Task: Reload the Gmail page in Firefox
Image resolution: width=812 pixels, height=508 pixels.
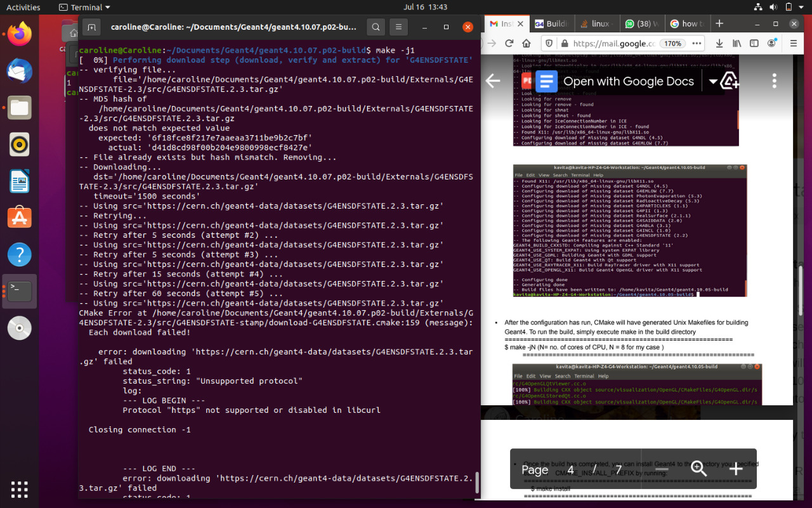Action: point(509,44)
